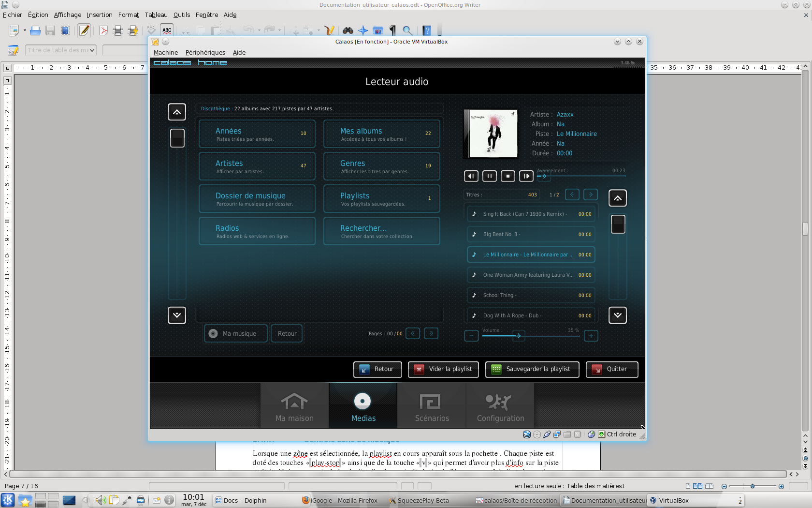This screenshot has height=508, width=812.
Task: Click Sauvegarder la playlist
Action: click(532, 369)
